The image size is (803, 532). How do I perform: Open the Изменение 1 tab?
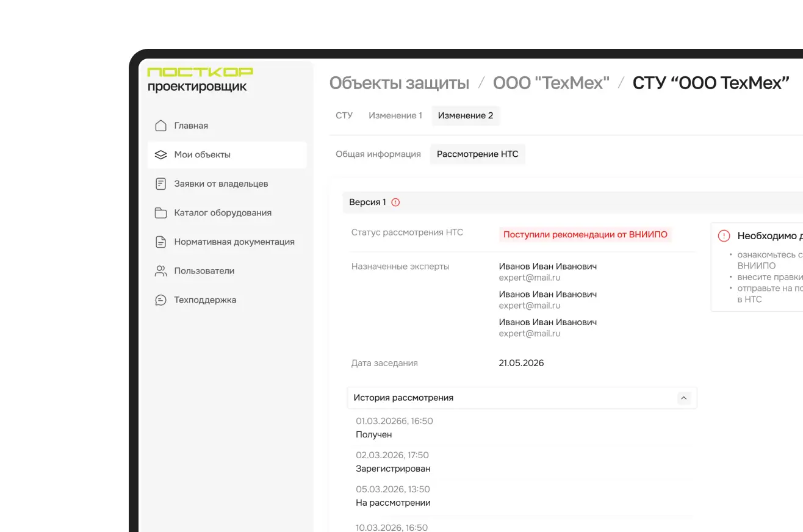pos(395,116)
